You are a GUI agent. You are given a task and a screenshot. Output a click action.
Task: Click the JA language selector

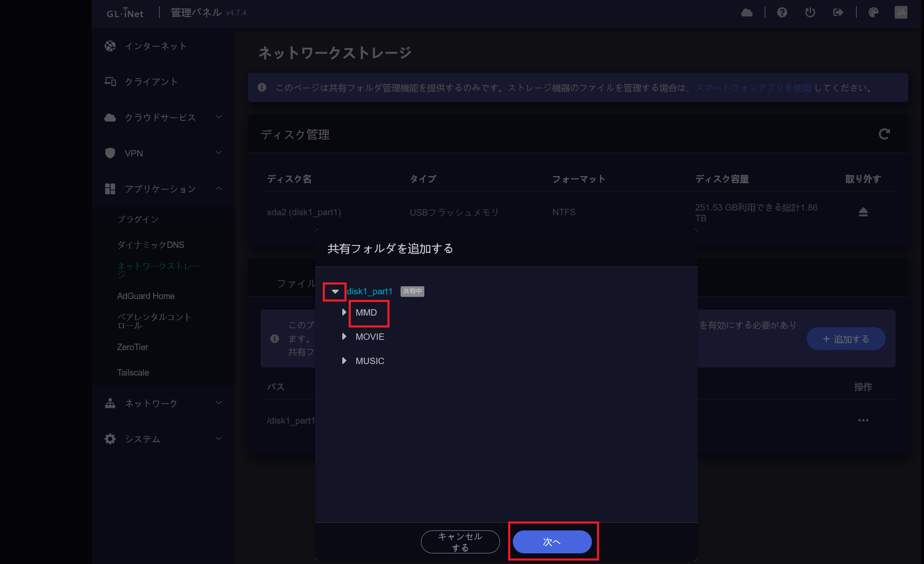click(x=901, y=12)
